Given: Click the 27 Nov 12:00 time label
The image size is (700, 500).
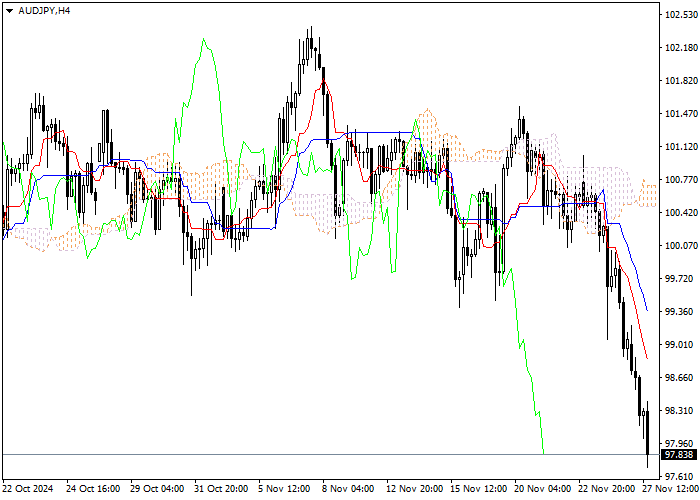Looking at the screenshot, I should point(671,489).
